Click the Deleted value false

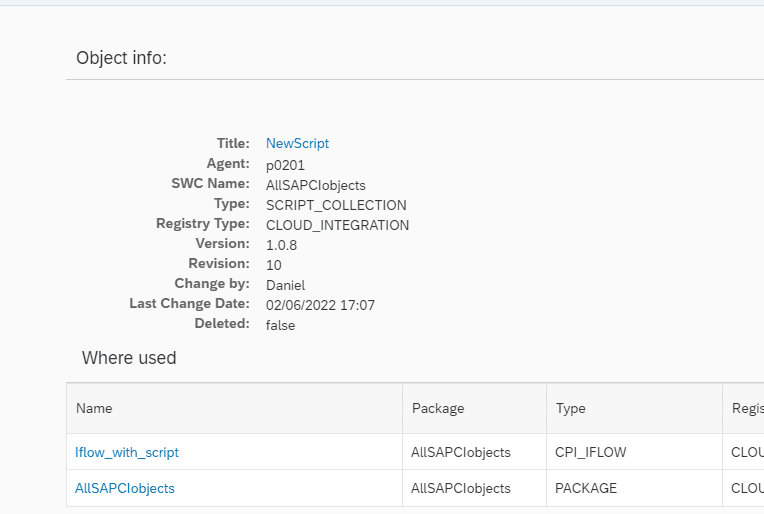280,325
